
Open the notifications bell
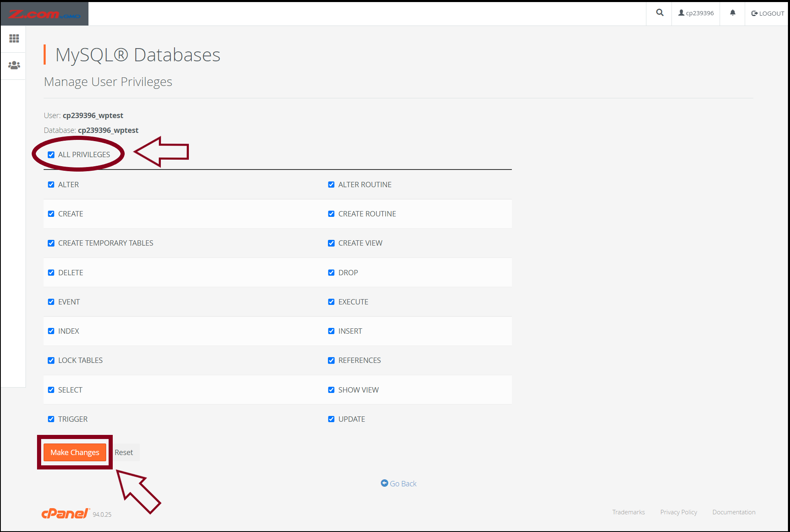coord(732,13)
